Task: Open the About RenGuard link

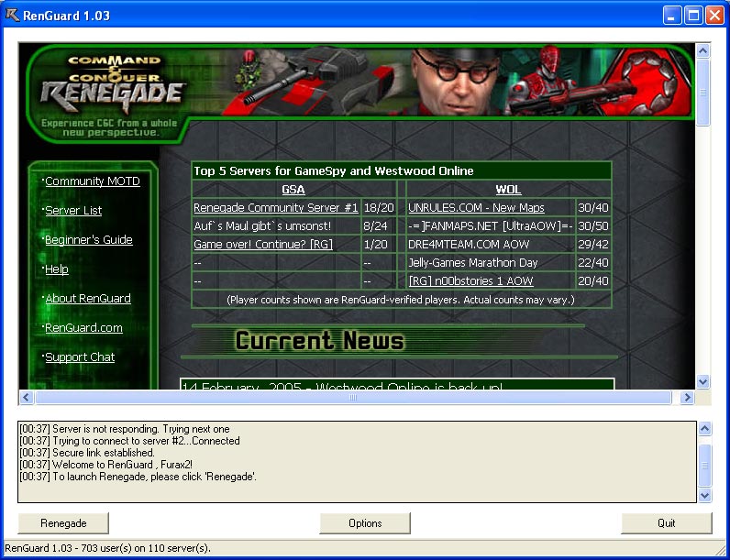Action: point(88,299)
